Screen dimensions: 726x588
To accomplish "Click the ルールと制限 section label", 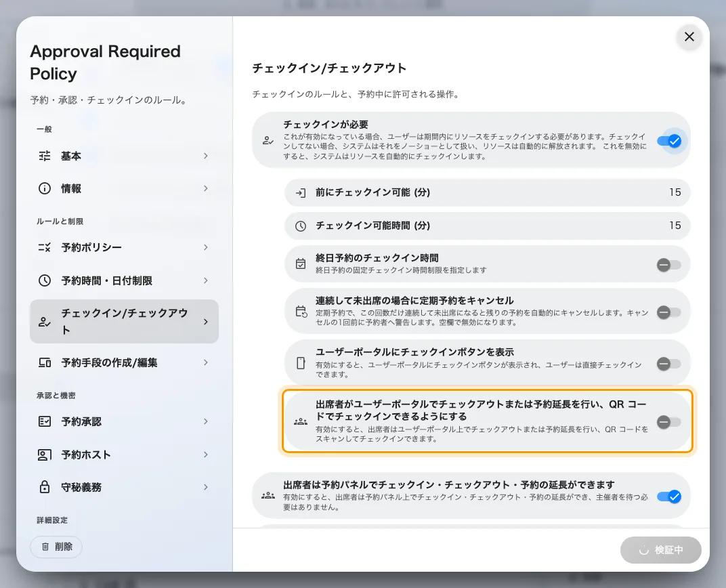I will (60, 222).
